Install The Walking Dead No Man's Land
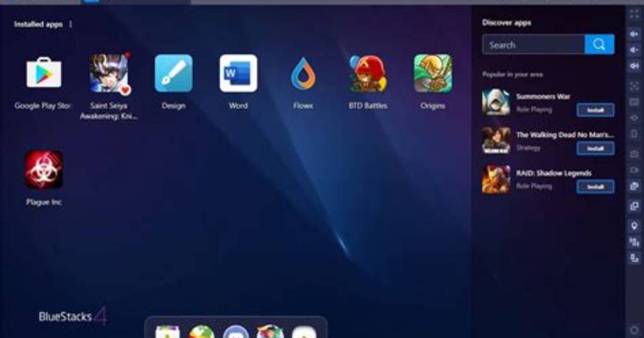Image resolution: width=644 pixels, height=338 pixels. click(596, 148)
